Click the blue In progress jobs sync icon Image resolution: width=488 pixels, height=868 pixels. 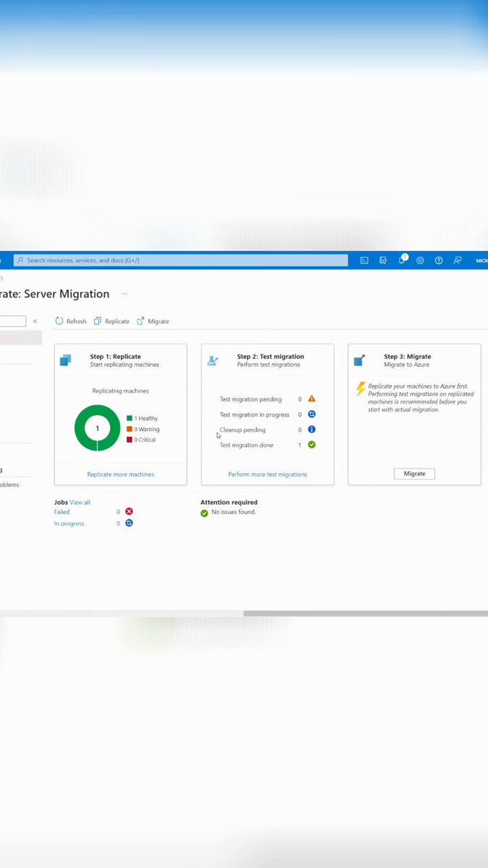(x=129, y=523)
